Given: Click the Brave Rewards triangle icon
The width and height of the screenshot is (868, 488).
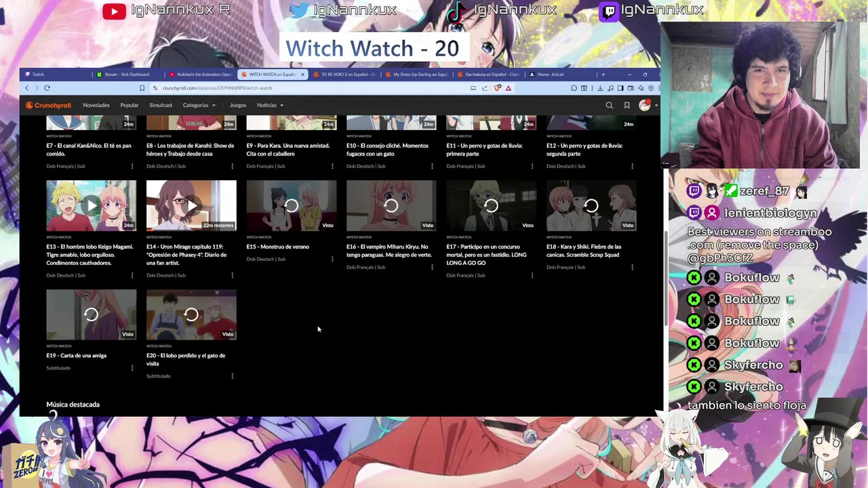Looking at the screenshot, I should 508,88.
